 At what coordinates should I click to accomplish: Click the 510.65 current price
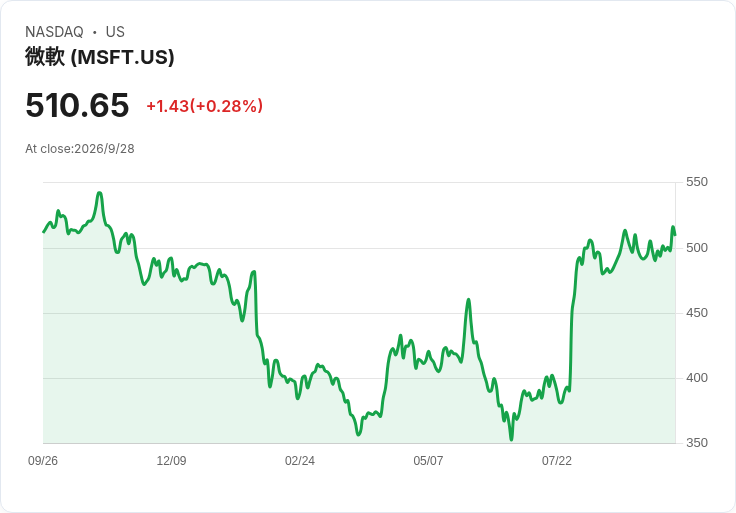[x=77, y=105]
